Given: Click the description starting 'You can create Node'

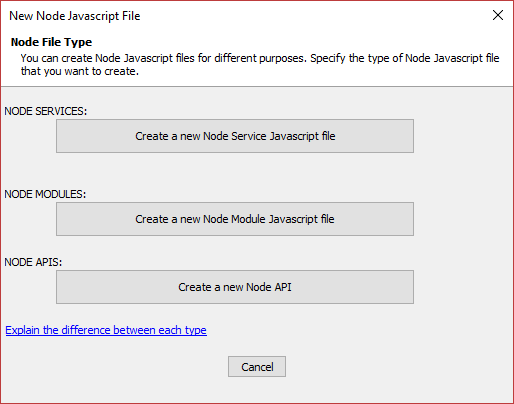Looking at the screenshot, I should pyautogui.click(x=260, y=64).
